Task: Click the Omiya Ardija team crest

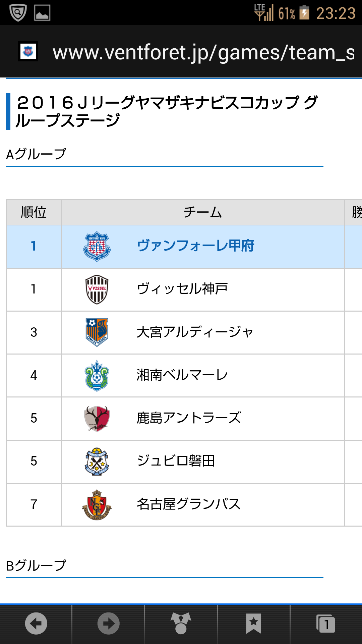Action: point(97,332)
